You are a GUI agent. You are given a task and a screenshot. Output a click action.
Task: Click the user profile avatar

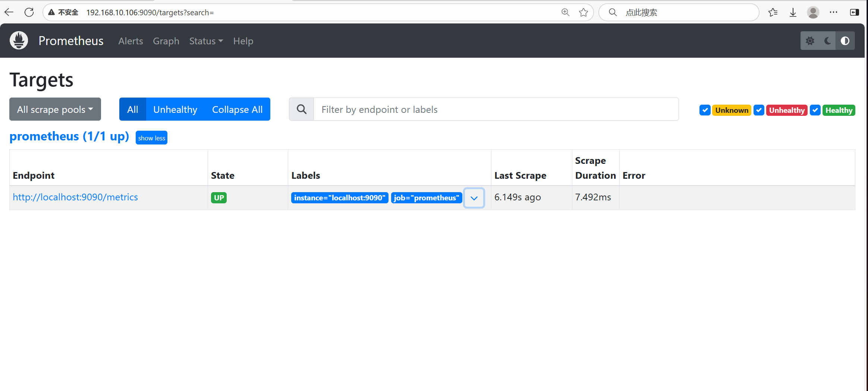click(x=813, y=12)
